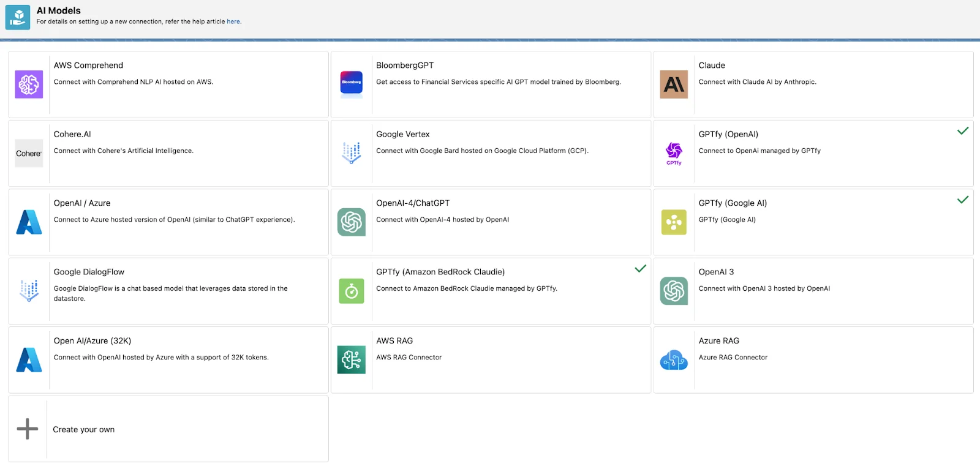The height and width of the screenshot is (469, 980).
Task: Select the Google DialogFlow card title
Action: [89, 272]
